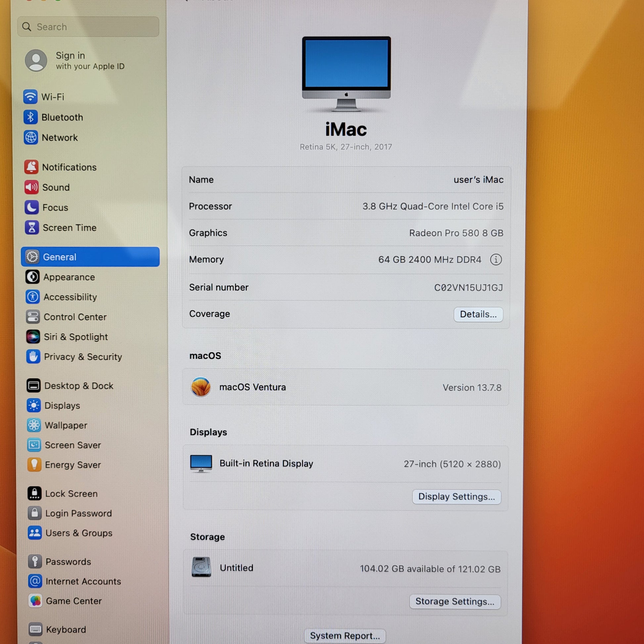The height and width of the screenshot is (644, 644).
Task: Click the Coverage Details button
Action: (478, 314)
